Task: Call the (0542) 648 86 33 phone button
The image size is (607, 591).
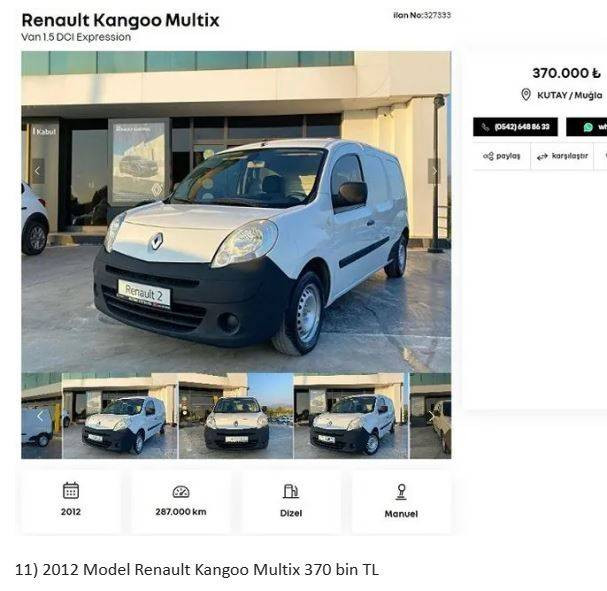Action: pos(515,127)
